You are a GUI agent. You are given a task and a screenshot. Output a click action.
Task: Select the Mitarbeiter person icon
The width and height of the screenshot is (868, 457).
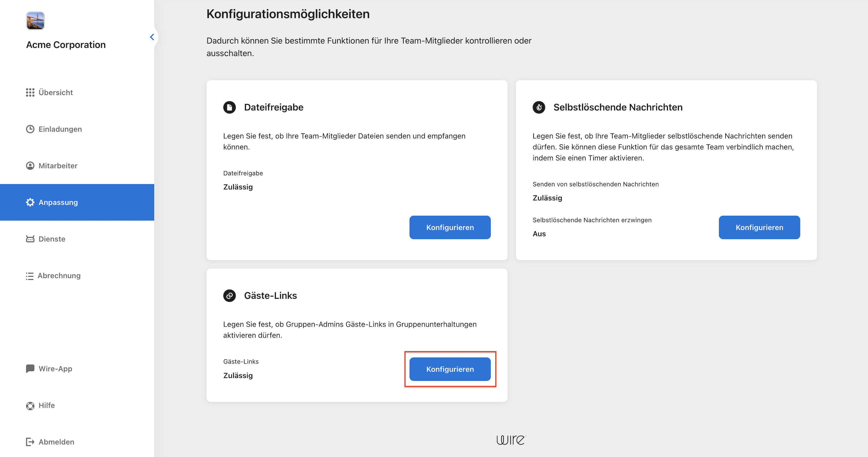coord(30,166)
